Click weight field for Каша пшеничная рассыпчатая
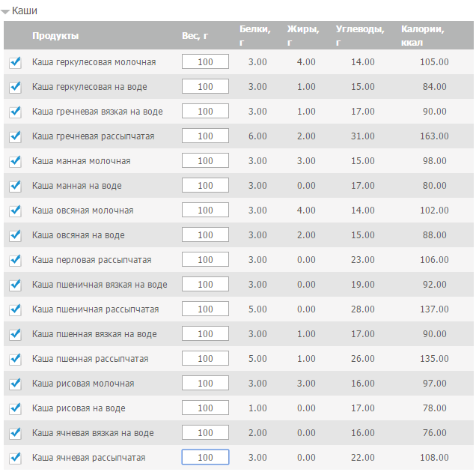476x472 pixels. 205,309
